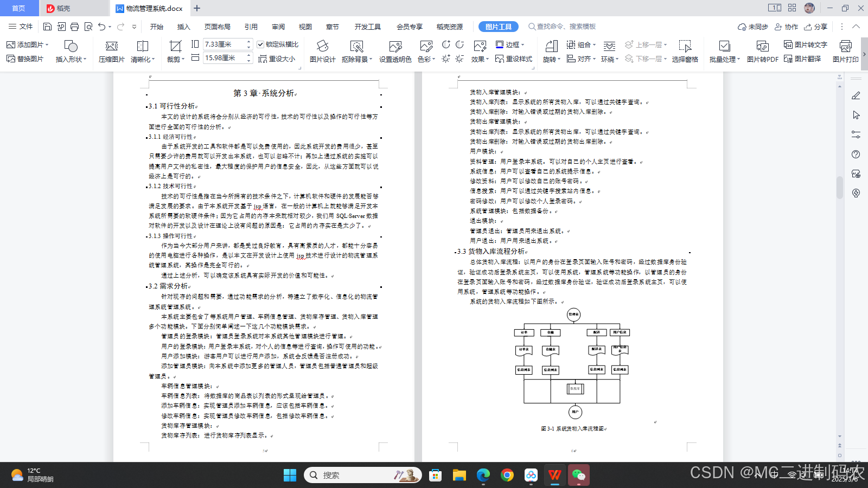This screenshot has height=488, width=868.
Task: Undo the last action
Action: 101,27
